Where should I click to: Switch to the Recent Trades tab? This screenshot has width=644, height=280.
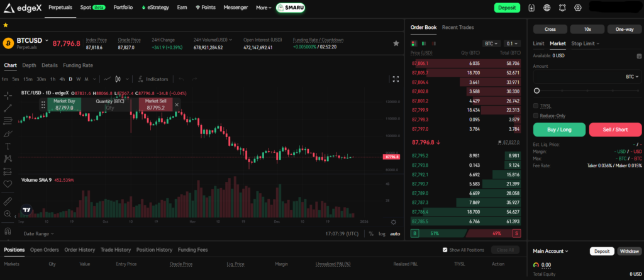point(458,28)
